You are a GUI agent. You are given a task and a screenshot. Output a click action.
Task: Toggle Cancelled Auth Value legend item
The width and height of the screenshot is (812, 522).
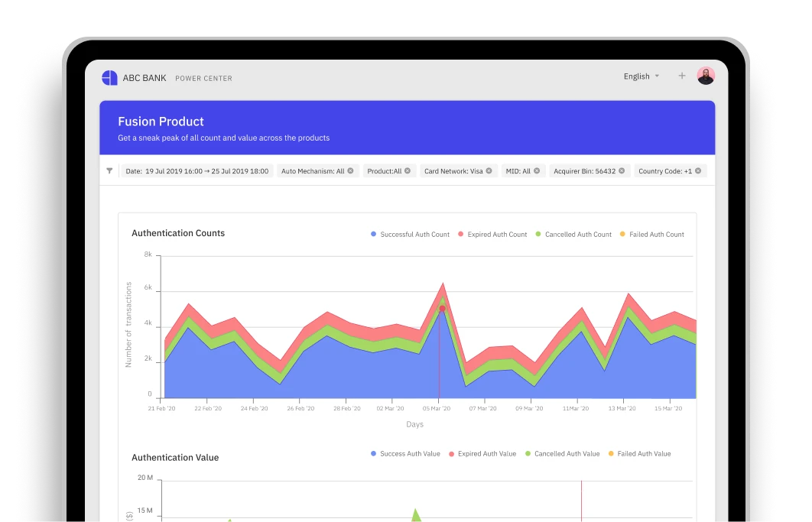[x=563, y=454]
